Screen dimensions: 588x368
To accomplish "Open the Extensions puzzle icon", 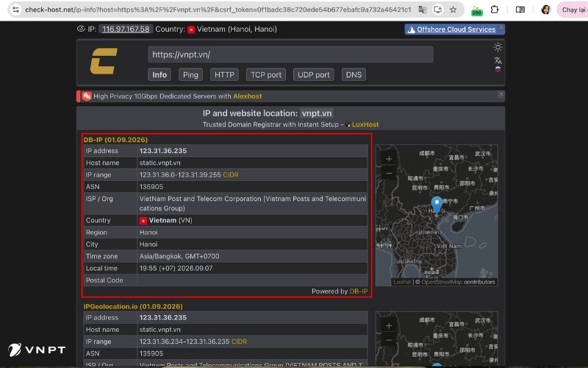I will (495, 10).
